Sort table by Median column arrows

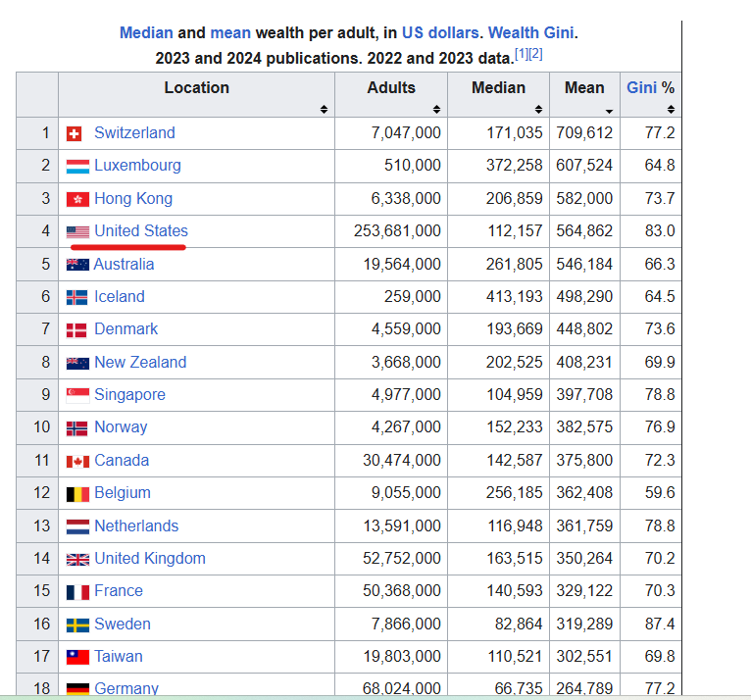click(538, 109)
